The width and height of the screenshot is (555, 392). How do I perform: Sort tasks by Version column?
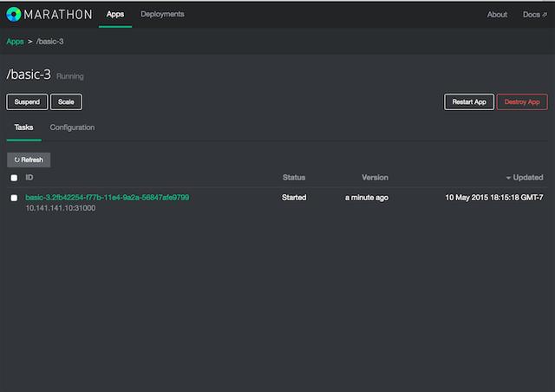coord(375,178)
